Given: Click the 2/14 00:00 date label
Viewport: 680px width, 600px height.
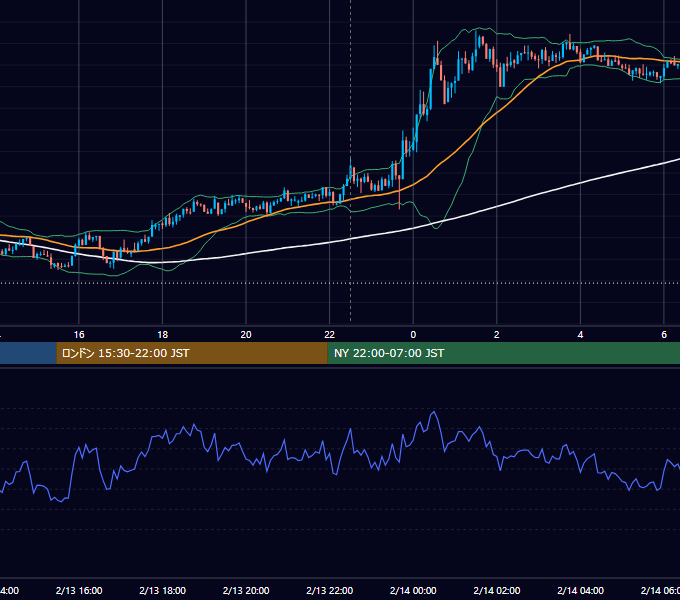Looking at the screenshot, I should pos(413,590).
